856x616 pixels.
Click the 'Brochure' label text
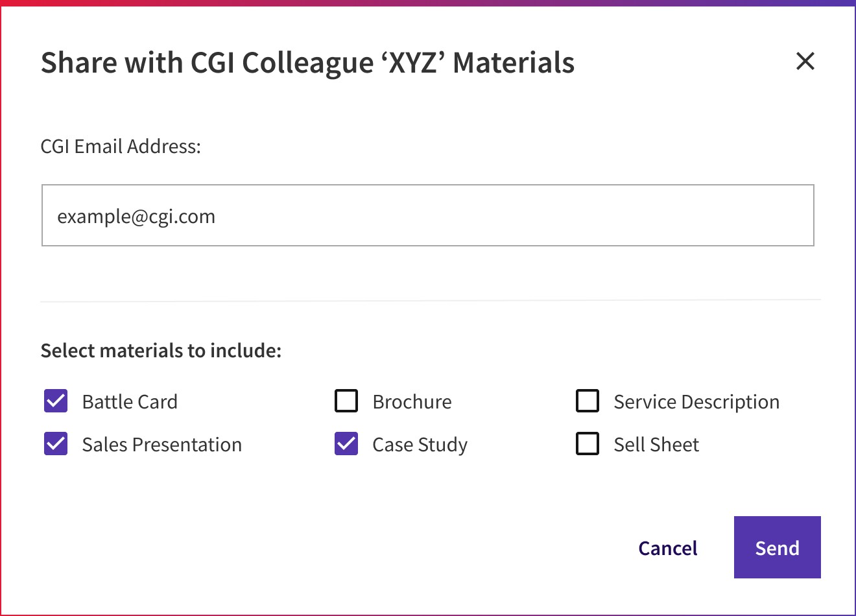click(x=412, y=402)
